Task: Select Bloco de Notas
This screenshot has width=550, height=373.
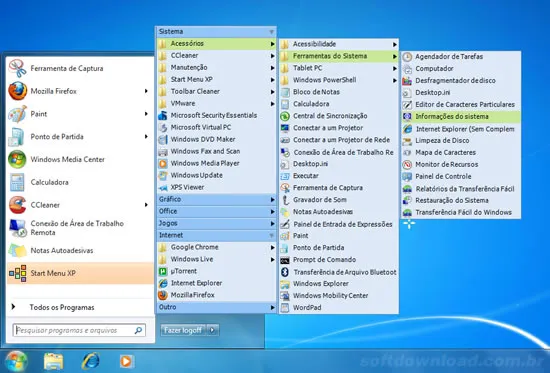Action: pos(338,92)
